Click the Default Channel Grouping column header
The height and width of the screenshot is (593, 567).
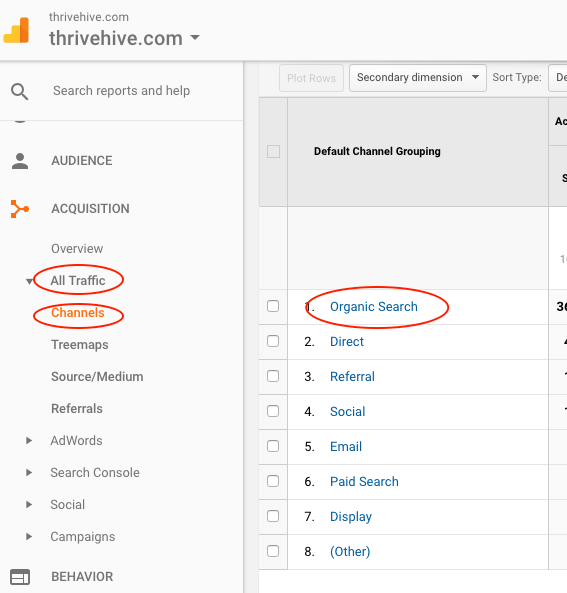[x=377, y=151]
